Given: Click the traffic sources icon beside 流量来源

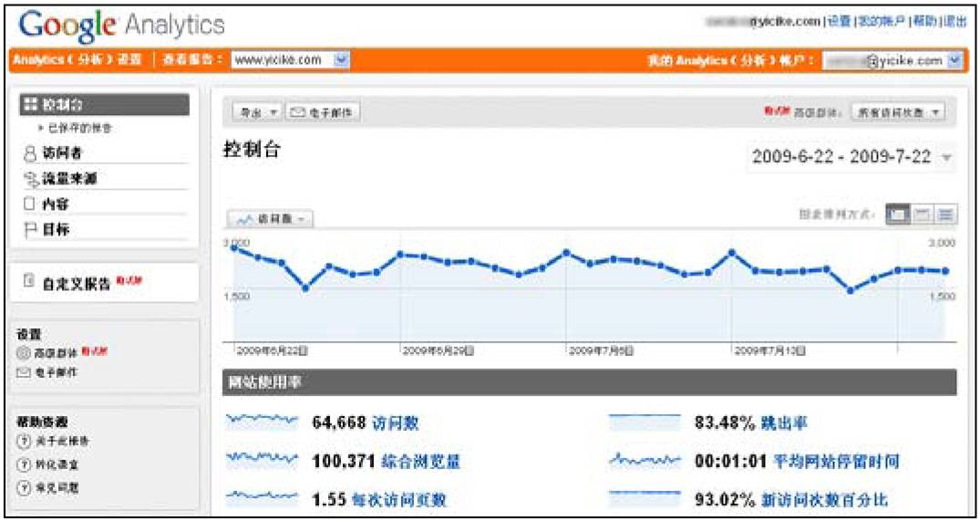Looking at the screenshot, I should tap(29, 179).
